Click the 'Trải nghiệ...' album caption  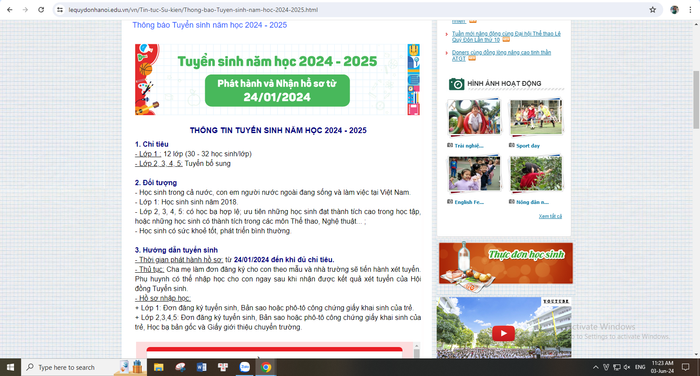coord(469,146)
